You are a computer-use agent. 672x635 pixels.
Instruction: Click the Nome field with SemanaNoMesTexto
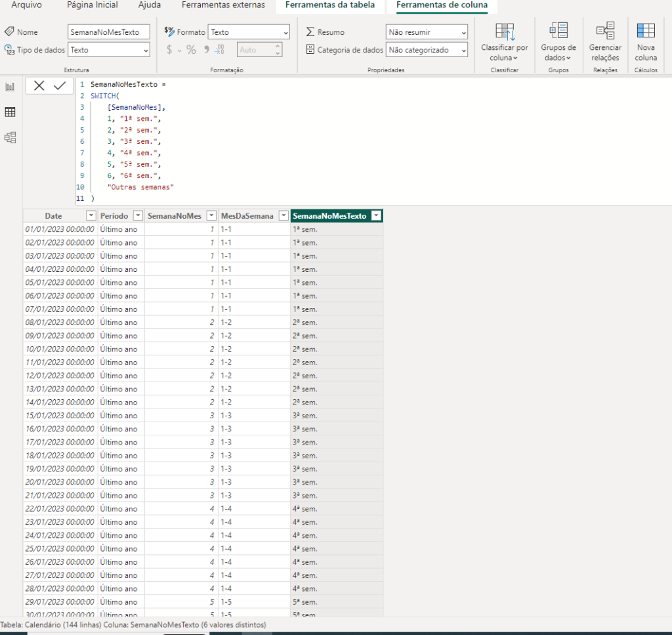click(x=109, y=32)
